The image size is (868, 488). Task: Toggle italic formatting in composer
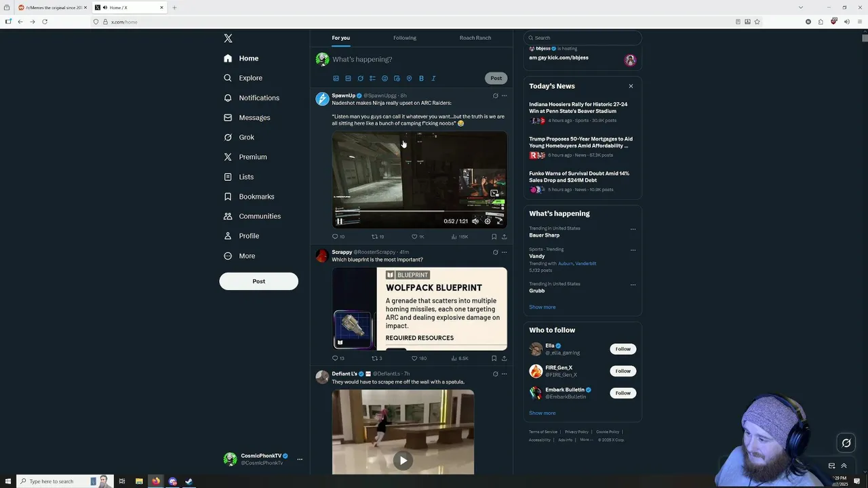tap(433, 79)
